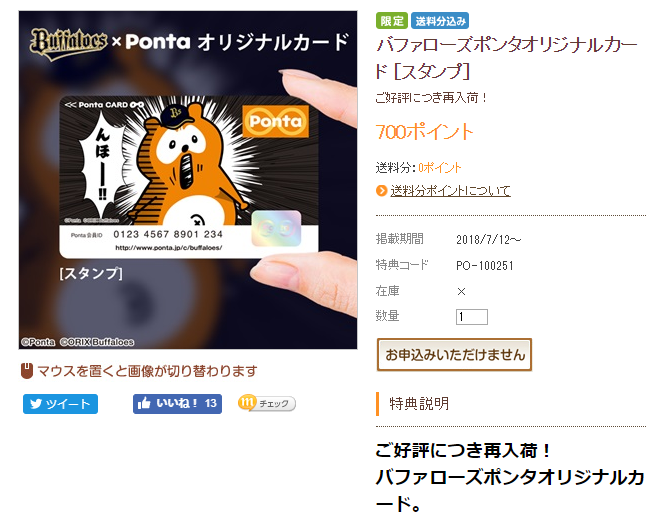Open 送料分ポイントについて link

pyautogui.click(x=450, y=191)
